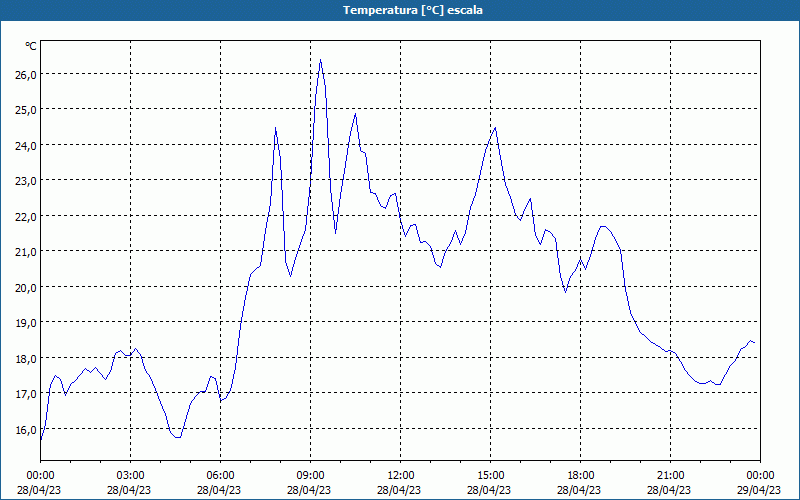The image size is (800, 500).
Task: Click the 03:00 time label
Action: click(x=130, y=476)
